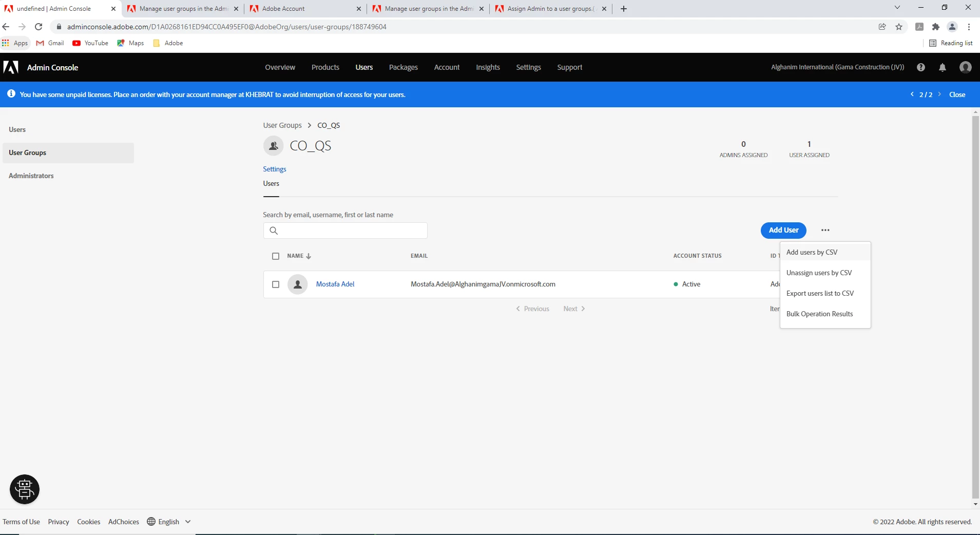This screenshot has width=980, height=535.
Task: Open a new browser tab with the plus icon
Action: click(x=624, y=9)
